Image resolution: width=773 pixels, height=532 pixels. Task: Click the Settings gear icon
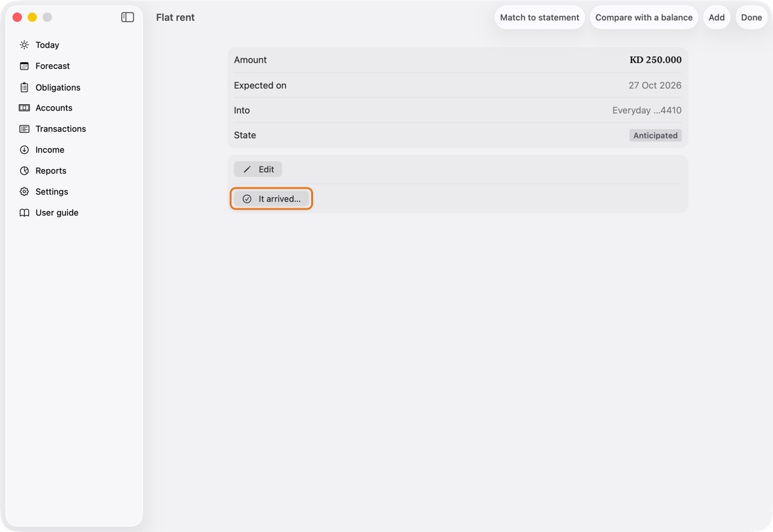[24, 192]
